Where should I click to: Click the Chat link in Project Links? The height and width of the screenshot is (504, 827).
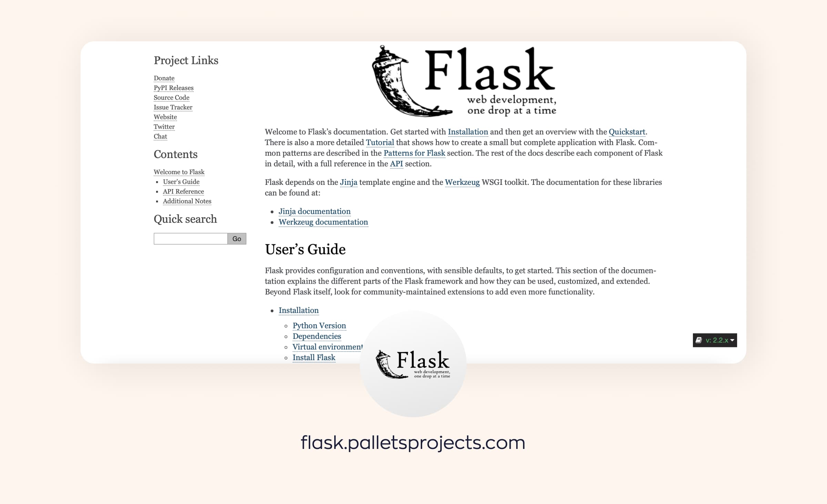[x=160, y=136]
